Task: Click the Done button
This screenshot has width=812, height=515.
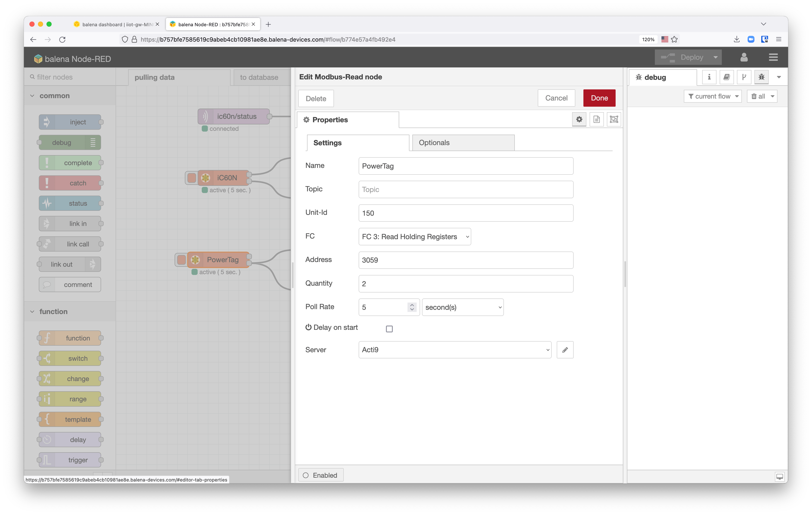Action: (599, 98)
